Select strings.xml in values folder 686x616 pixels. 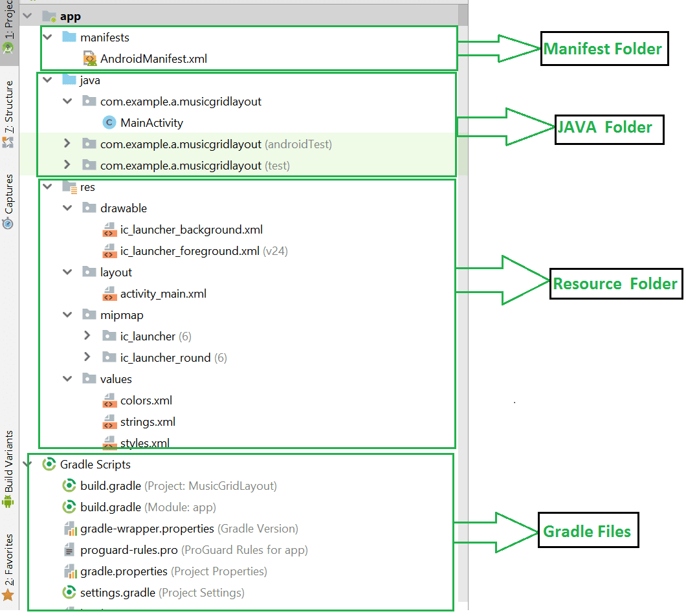tap(148, 422)
